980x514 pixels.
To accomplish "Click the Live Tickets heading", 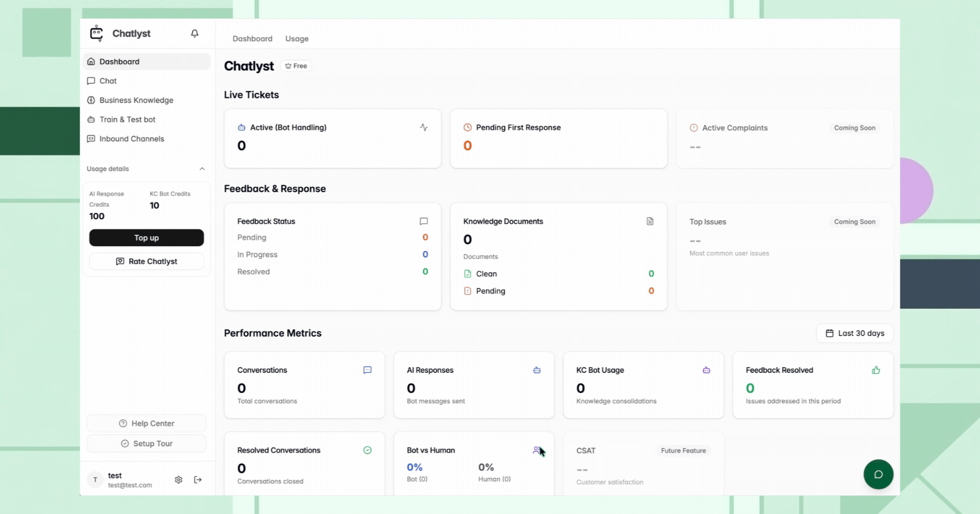I will 252,95.
